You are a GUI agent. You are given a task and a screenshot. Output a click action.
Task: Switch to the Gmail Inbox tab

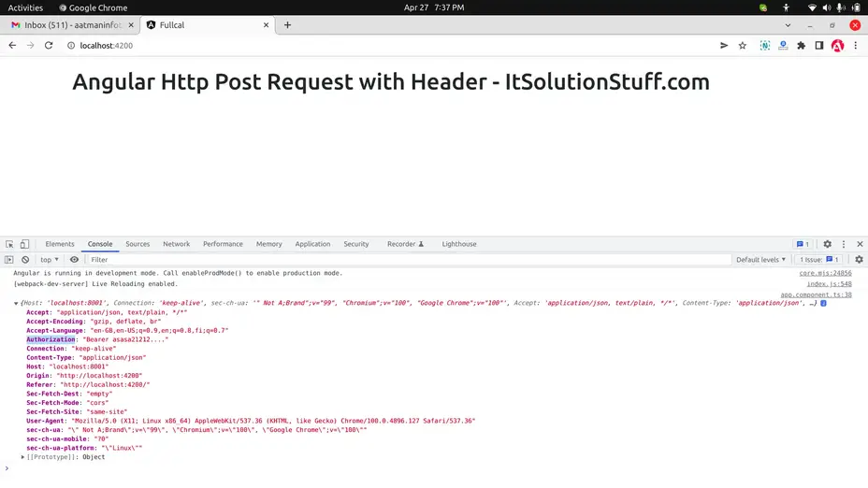[x=70, y=25]
